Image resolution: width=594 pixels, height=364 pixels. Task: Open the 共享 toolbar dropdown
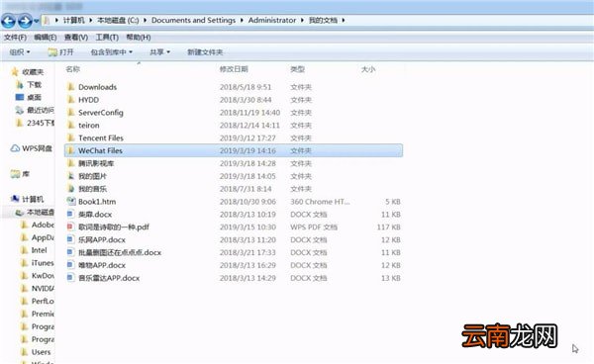[x=159, y=52]
